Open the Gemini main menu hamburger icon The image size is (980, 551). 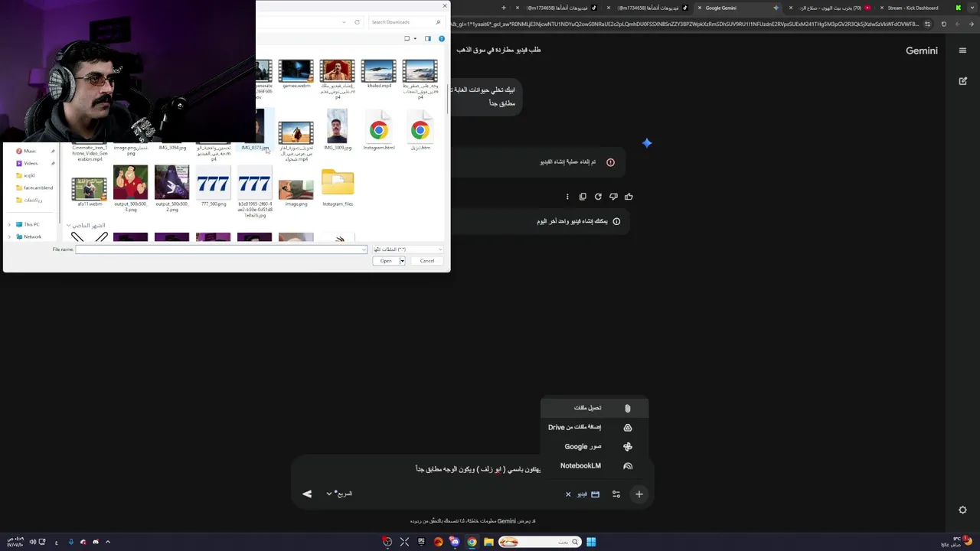pos(962,51)
